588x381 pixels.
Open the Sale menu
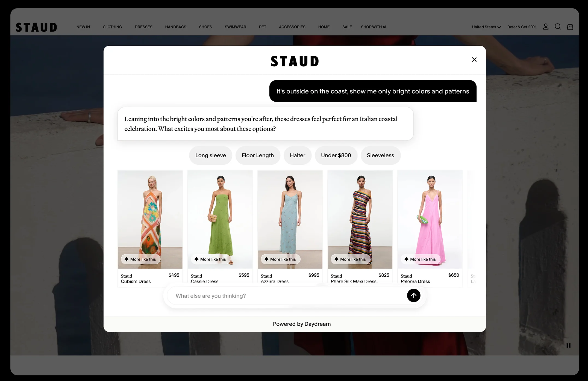coord(347,27)
